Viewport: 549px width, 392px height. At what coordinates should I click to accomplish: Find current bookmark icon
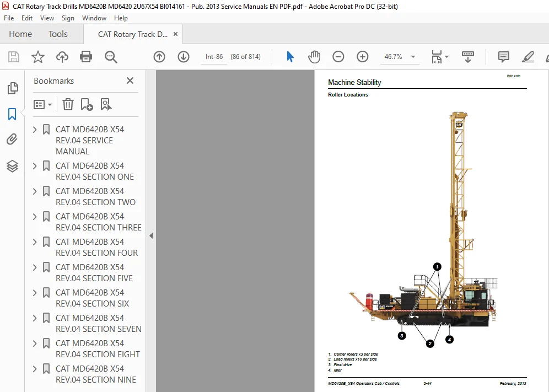click(x=106, y=104)
